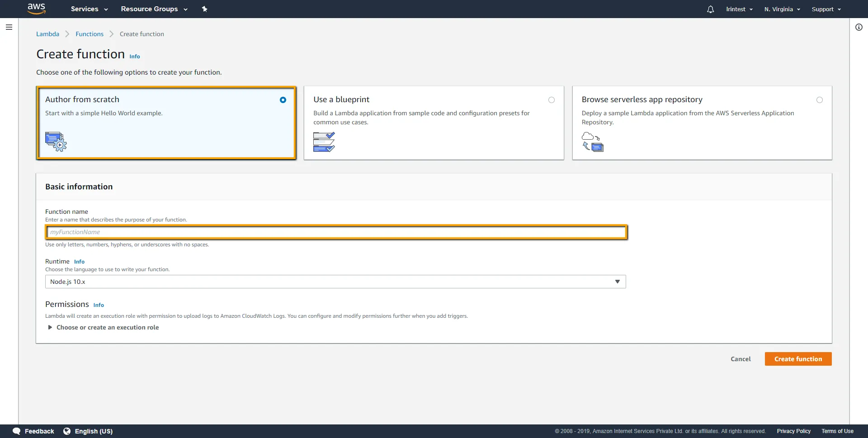Click the pin shortcut icon in navbar
Screen dimensions: 868x438
[x=204, y=9]
